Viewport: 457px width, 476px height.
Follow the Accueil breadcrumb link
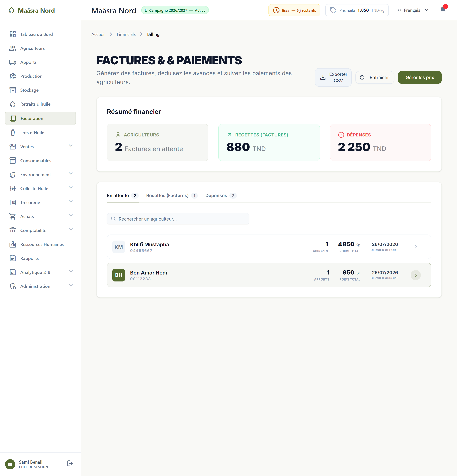coord(98,34)
